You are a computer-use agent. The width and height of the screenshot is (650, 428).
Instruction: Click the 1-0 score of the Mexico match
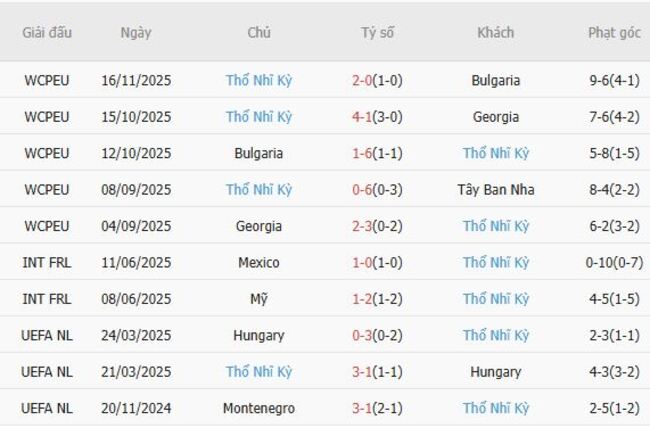point(377,263)
